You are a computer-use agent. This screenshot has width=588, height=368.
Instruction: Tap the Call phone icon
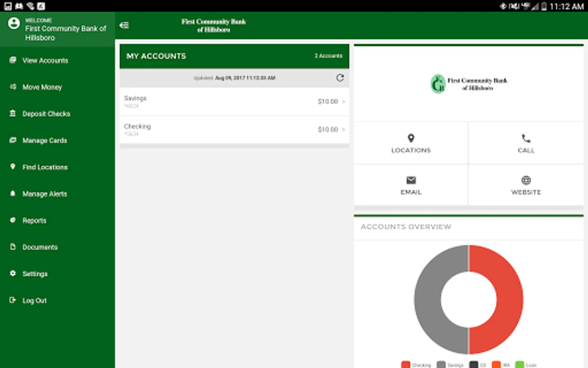pos(526,138)
